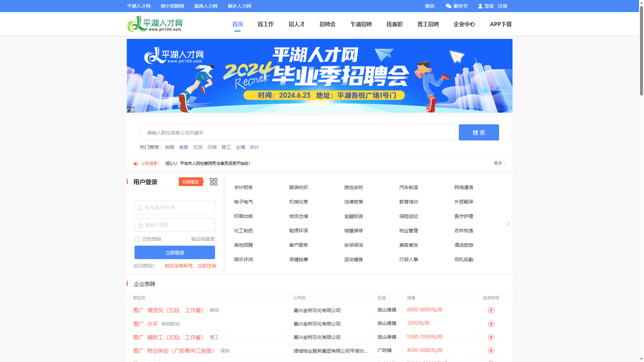This screenshot has height=362, width=644.
Task: Click the 扫码登录 badge
Action: [191, 182]
